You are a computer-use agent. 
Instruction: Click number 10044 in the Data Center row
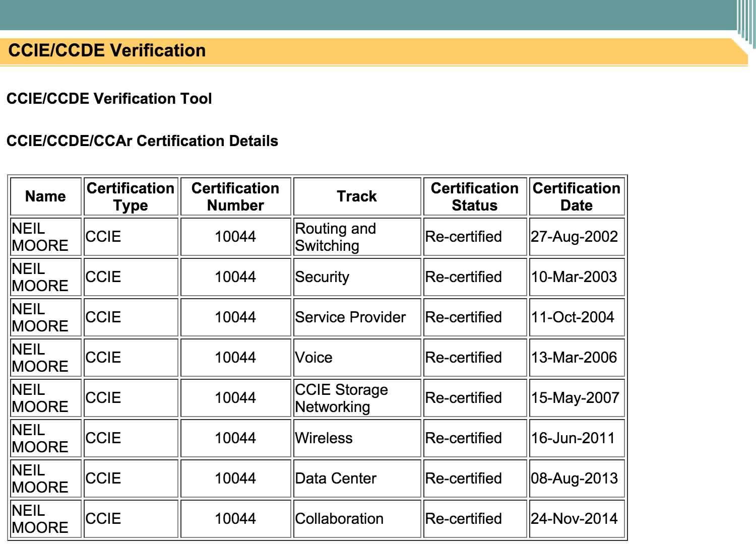[235, 478]
